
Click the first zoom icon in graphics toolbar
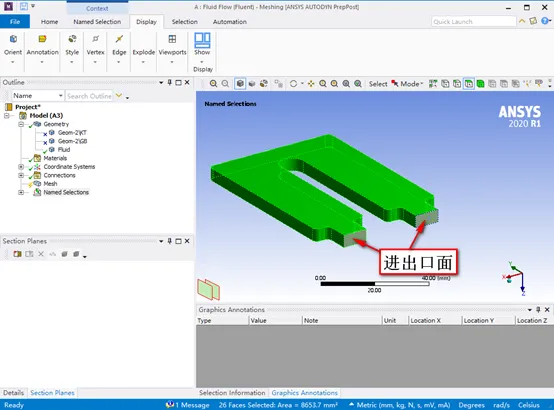(213, 84)
